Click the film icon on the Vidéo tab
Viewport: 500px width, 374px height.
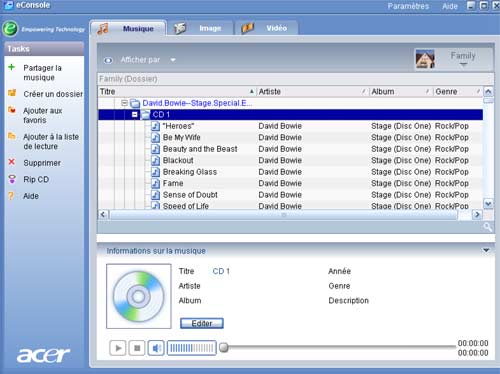pyautogui.click(x=248, y=28)
